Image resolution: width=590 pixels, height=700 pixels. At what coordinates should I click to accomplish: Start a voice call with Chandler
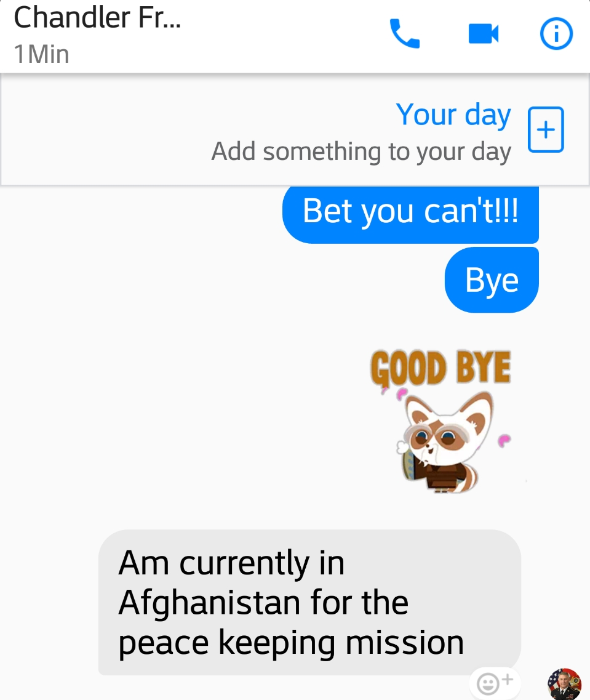404,33
